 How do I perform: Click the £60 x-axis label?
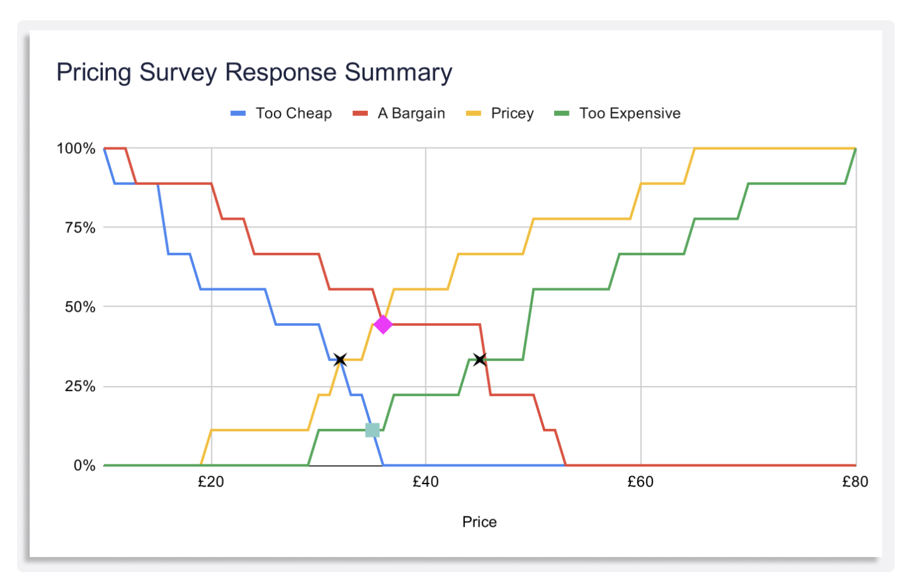click(x=640, y=482)
